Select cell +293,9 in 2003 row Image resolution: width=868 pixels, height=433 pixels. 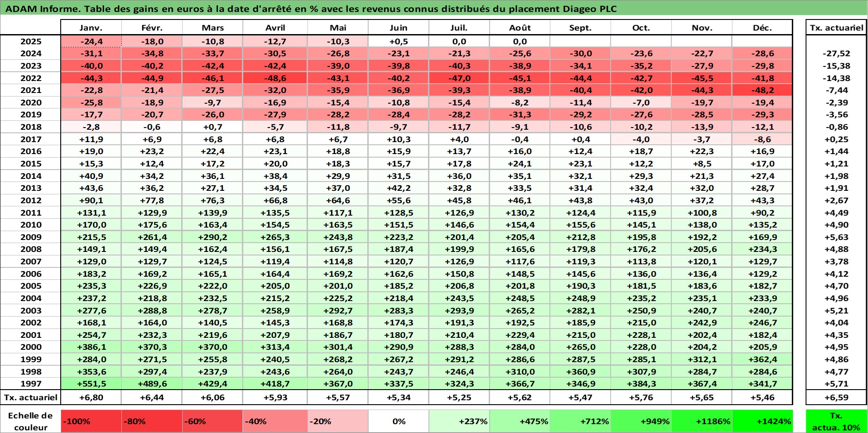coord(459,310)
